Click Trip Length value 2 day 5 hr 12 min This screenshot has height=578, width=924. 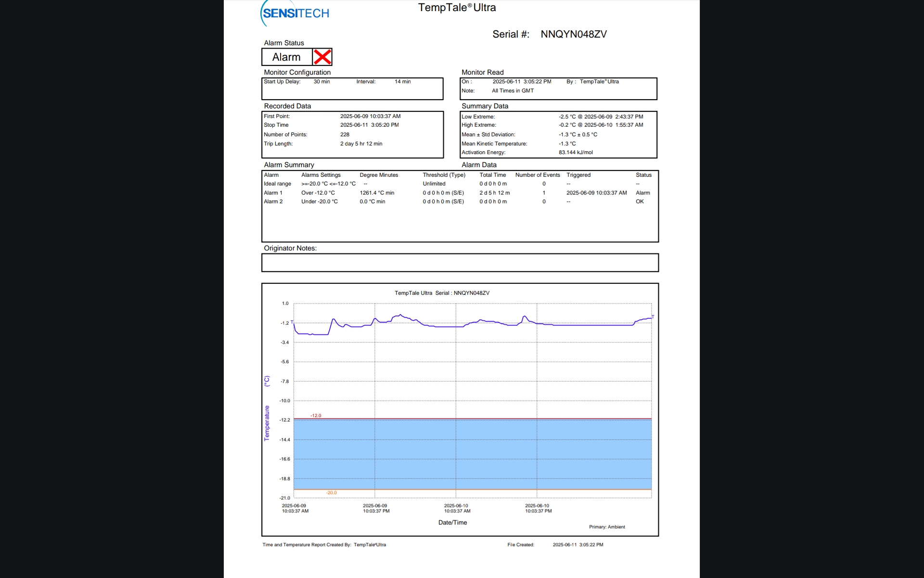click(361, 144)
